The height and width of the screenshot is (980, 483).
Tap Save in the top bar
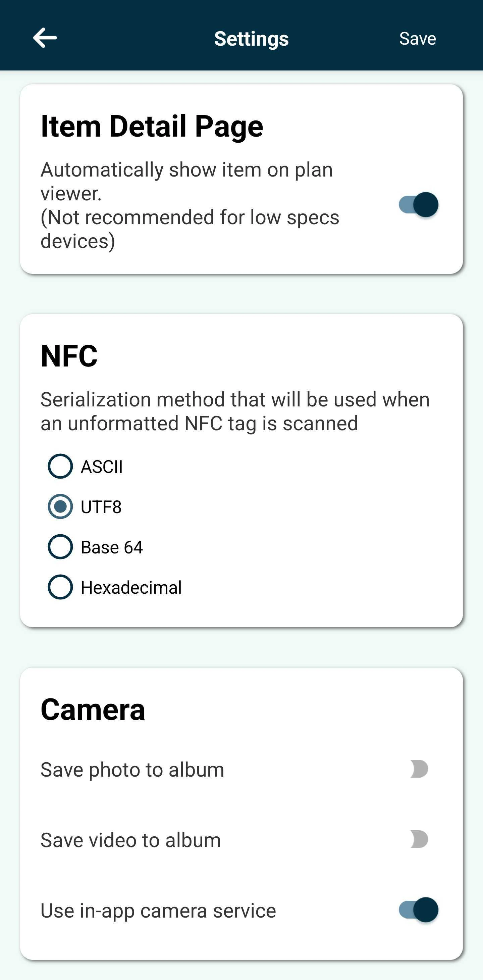(417, 38)
